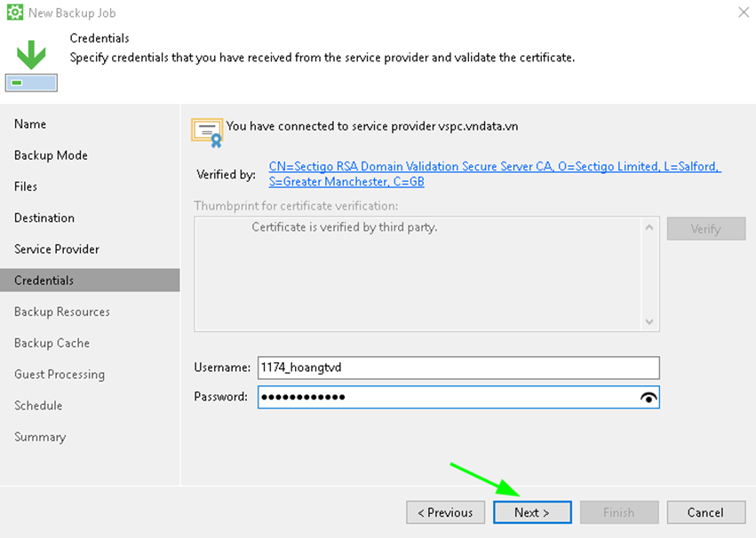Switch to the Backup Mode step
The height and width of the screenshot is (538, 756).
click(51, 155)
